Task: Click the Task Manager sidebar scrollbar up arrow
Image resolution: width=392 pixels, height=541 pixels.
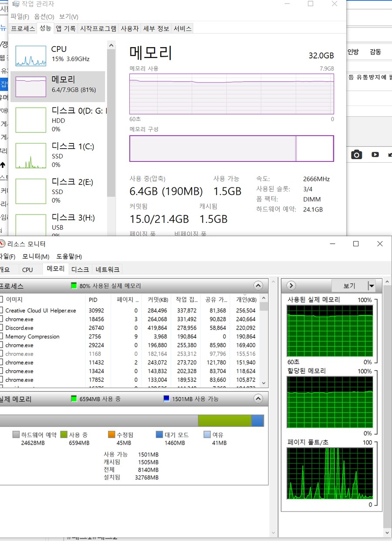Action: point(111,45)
